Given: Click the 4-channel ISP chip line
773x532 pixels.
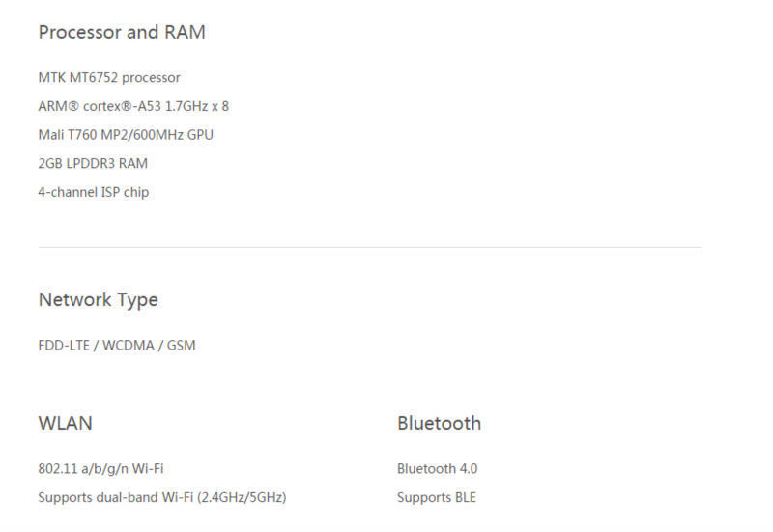Looking at the screenshot, I should click(x=94, y=192).
